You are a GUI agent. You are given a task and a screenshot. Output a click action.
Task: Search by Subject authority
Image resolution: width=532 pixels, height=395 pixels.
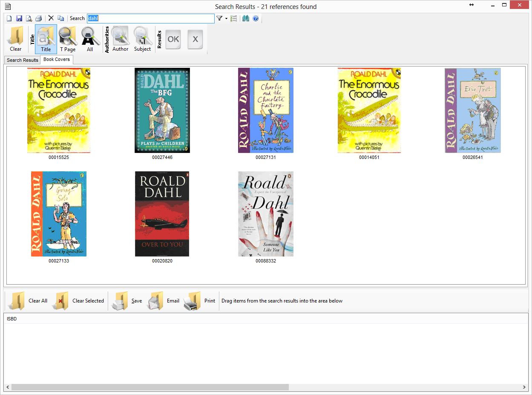click(x=142, y=39)
